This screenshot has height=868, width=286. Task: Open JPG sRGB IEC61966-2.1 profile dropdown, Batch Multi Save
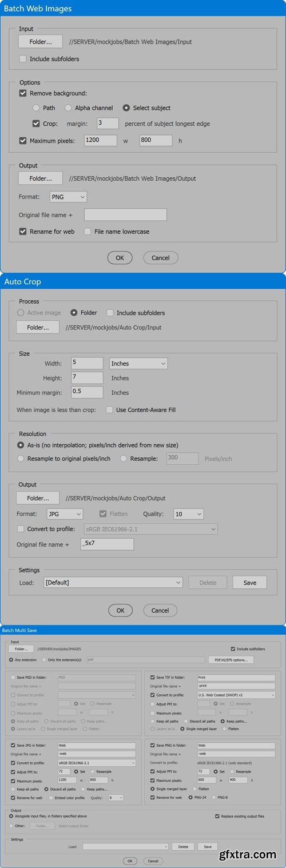tap(97, 763)
